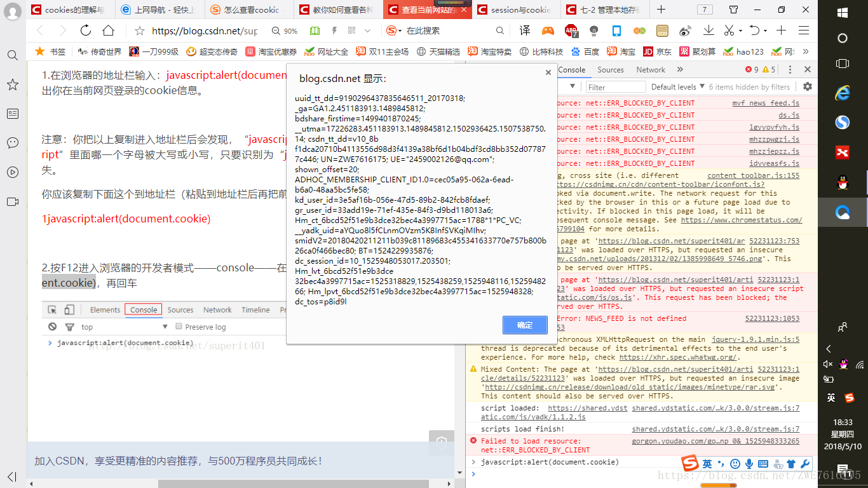Switch to the session与cookie browser tab

[x=517, y=10]
